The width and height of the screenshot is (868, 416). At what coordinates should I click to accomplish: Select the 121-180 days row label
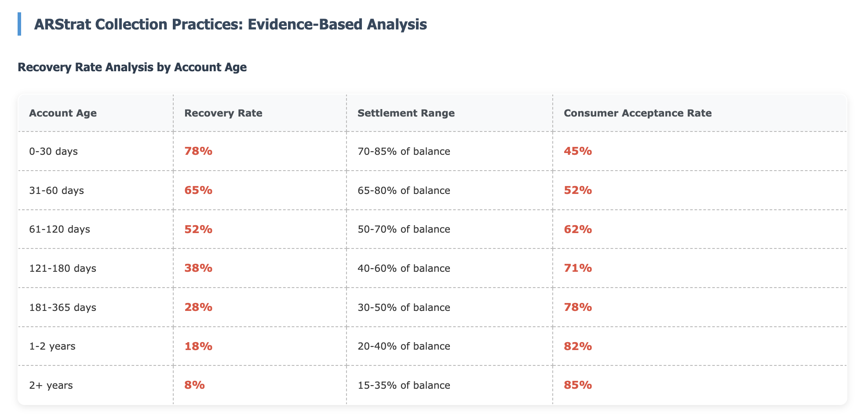pos(62,268)
